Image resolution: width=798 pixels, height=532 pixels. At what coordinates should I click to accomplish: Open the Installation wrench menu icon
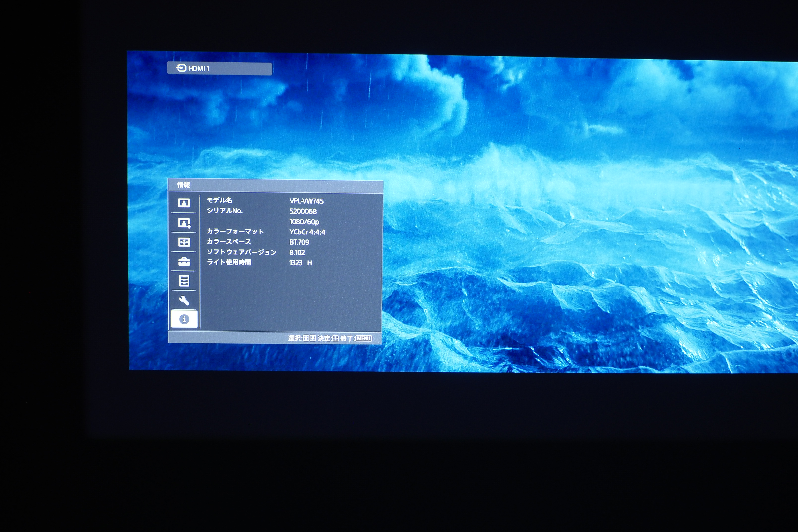[184, 300]
